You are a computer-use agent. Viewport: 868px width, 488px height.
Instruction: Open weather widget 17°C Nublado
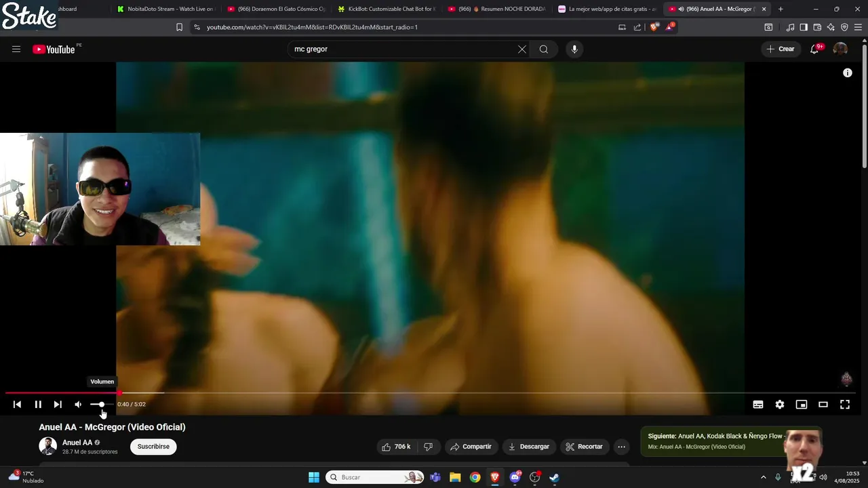[26, 477]
